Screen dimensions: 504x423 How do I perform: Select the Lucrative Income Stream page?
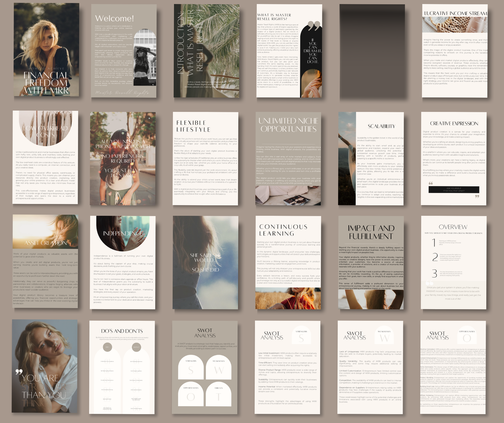click(x=455, y=51)
